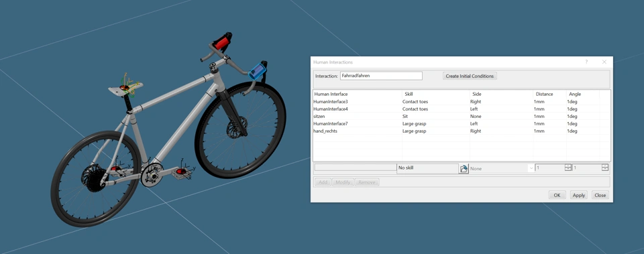Click None side cell of sitzen row
Image resolution: width=644 pixels, height=254 pixels.
tap(476, 116)
